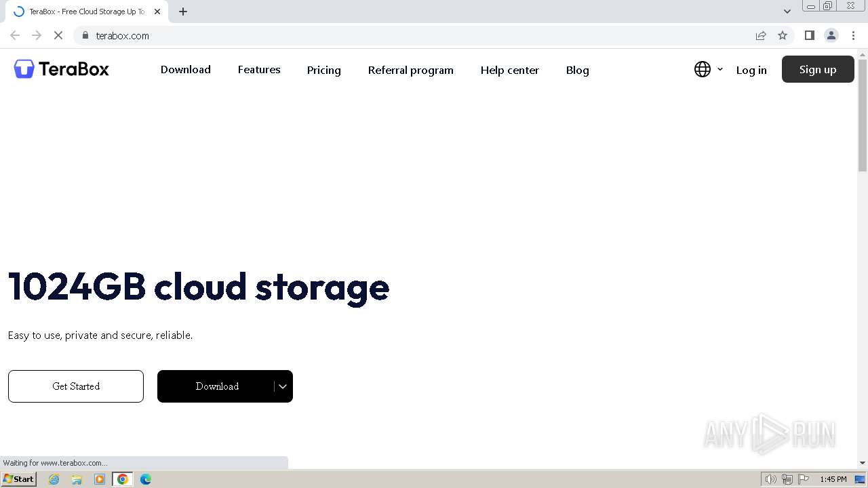
Task: Click the Sign up button
Action: point(818,69)
